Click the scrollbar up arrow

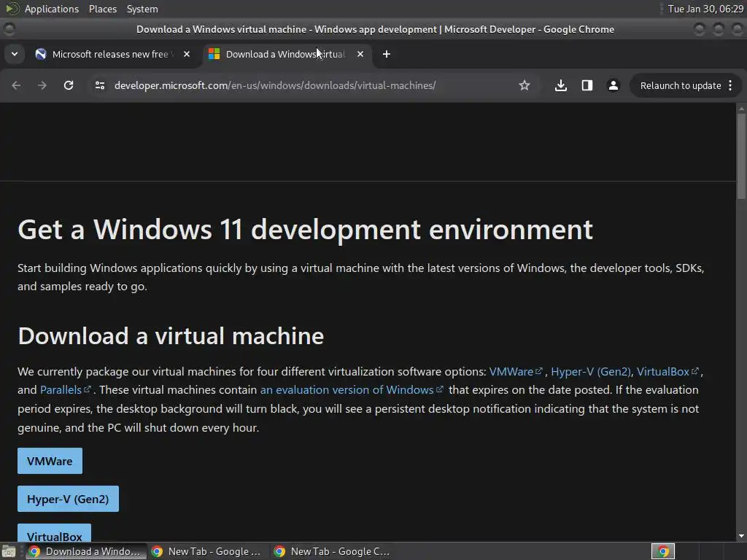pyautogui.click(x=741, y=109)
